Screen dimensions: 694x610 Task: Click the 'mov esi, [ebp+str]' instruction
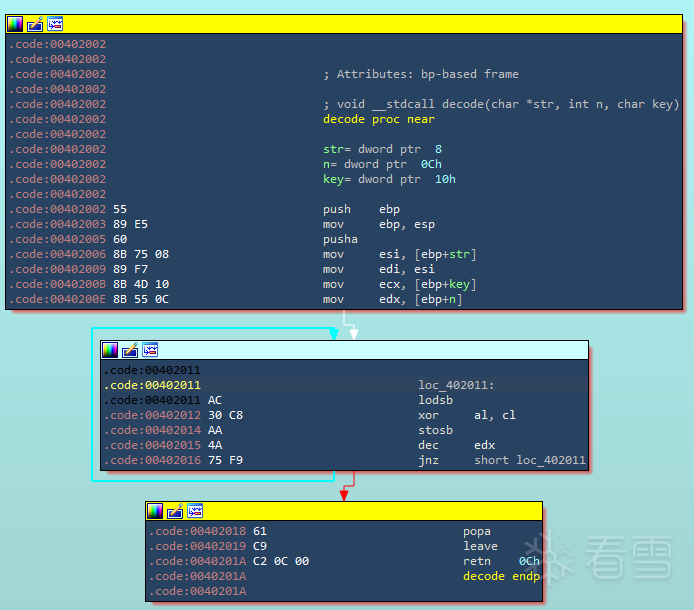tap(400, 255)
